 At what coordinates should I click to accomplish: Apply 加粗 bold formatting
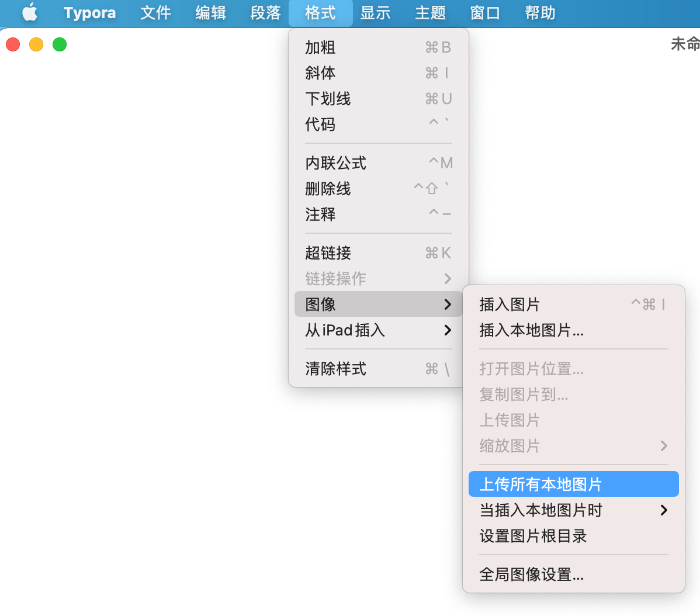tap(378, 47)
